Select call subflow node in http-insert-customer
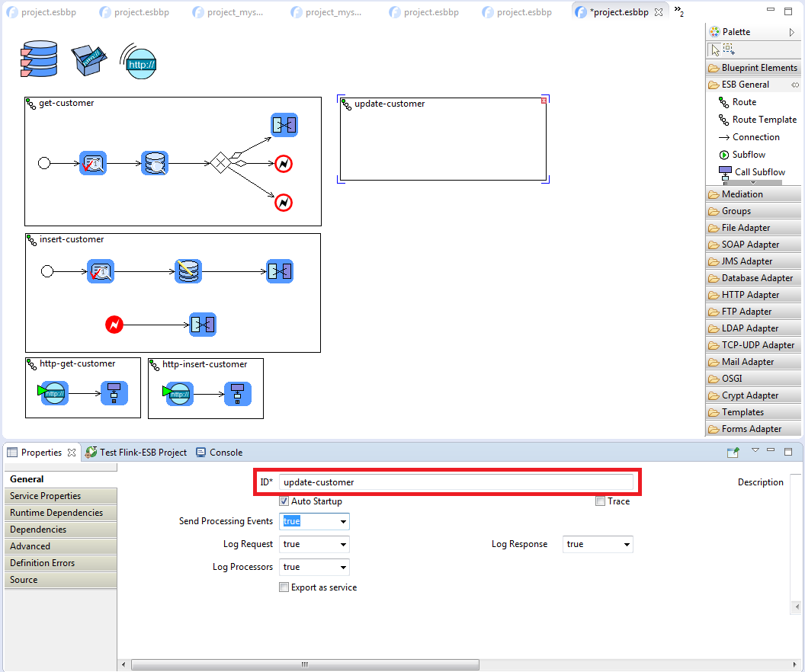The width and height of the screenshot is (805, 672). pyautogui.click(x=237, y=394)
